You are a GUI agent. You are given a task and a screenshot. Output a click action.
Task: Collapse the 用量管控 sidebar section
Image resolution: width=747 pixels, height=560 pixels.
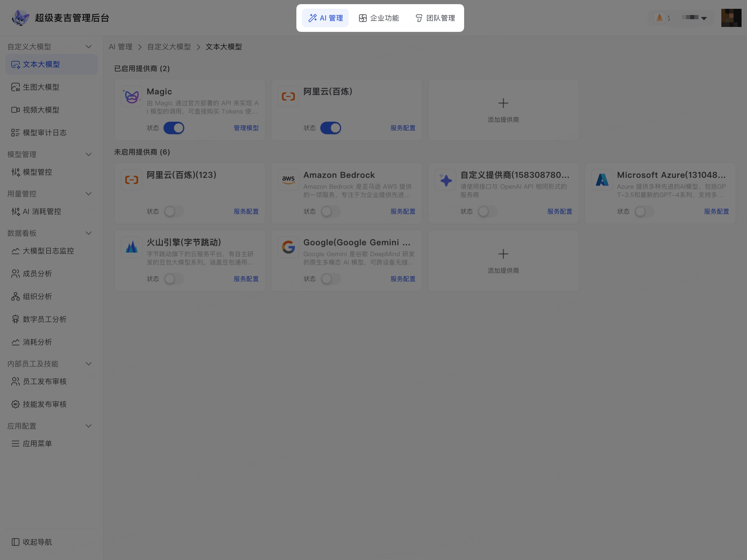88,194
